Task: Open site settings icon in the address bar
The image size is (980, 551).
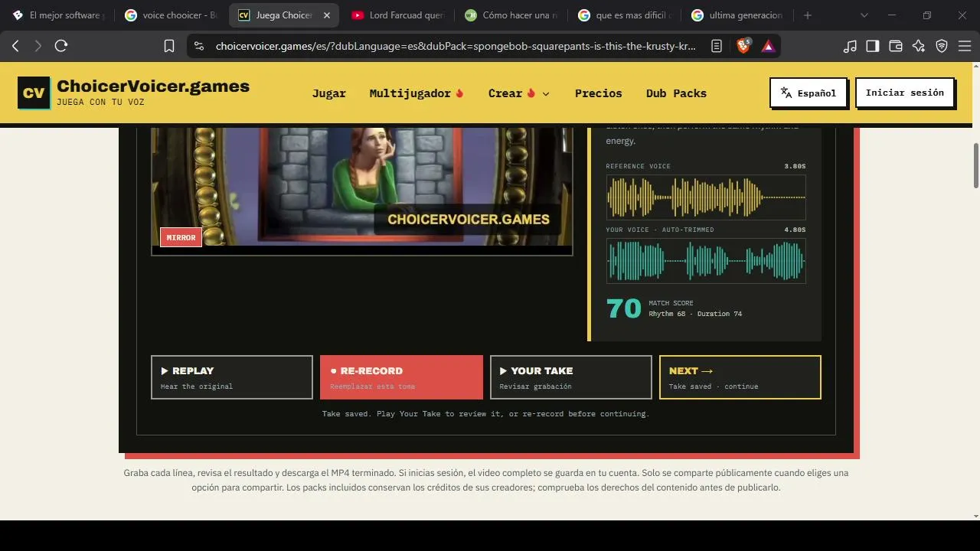Action: click(199, 46)
